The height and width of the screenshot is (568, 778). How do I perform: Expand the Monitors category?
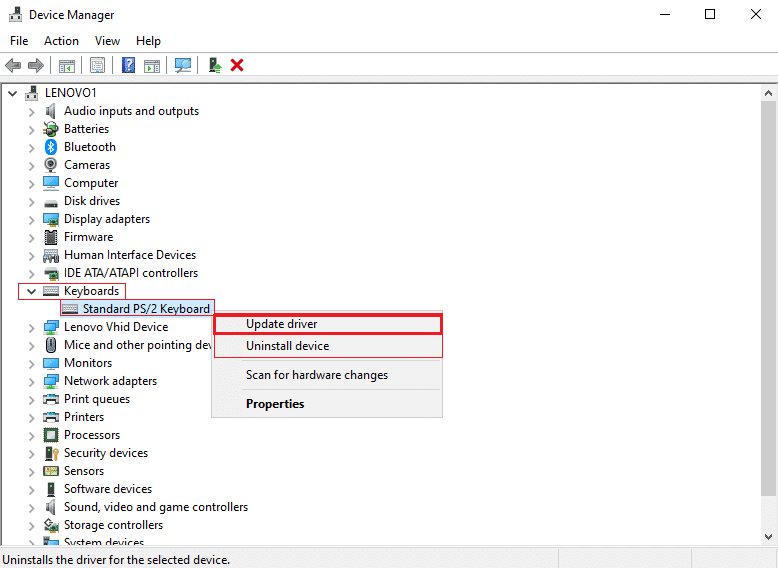[x=31, y=364]
